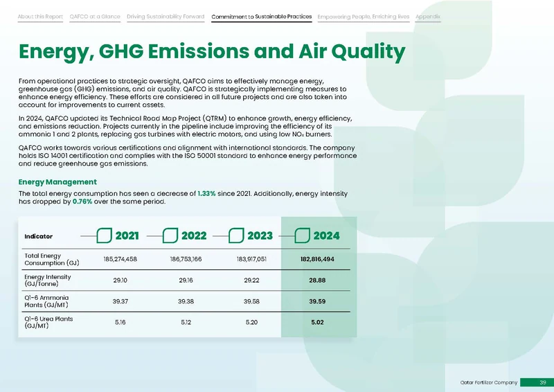Click the 2021 year leaf icon
Viewport: 554px width, 392px height.
[x=105, y=235]
